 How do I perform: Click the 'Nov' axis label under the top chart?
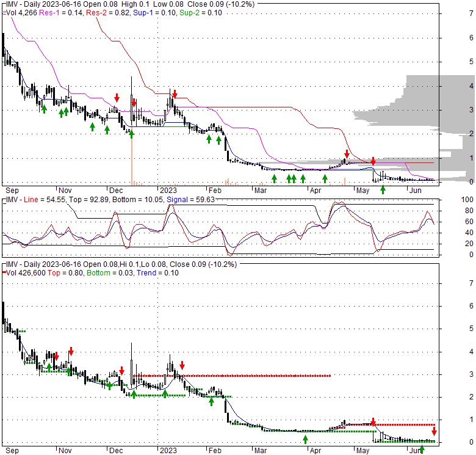pos(65,191)
